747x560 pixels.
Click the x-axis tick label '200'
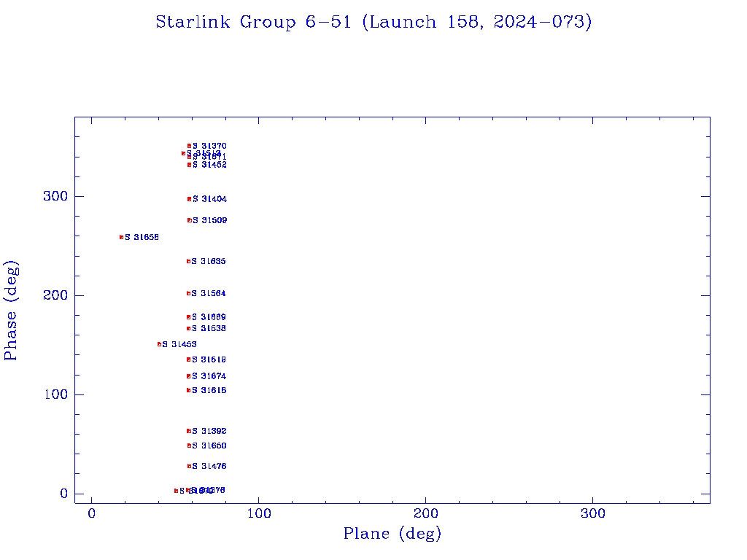[x=425, y=514]
